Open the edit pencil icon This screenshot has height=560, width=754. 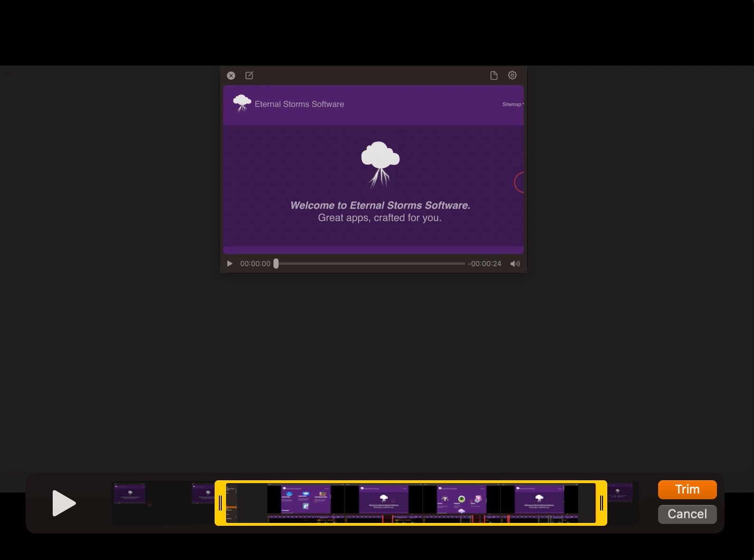pos(249,75)
